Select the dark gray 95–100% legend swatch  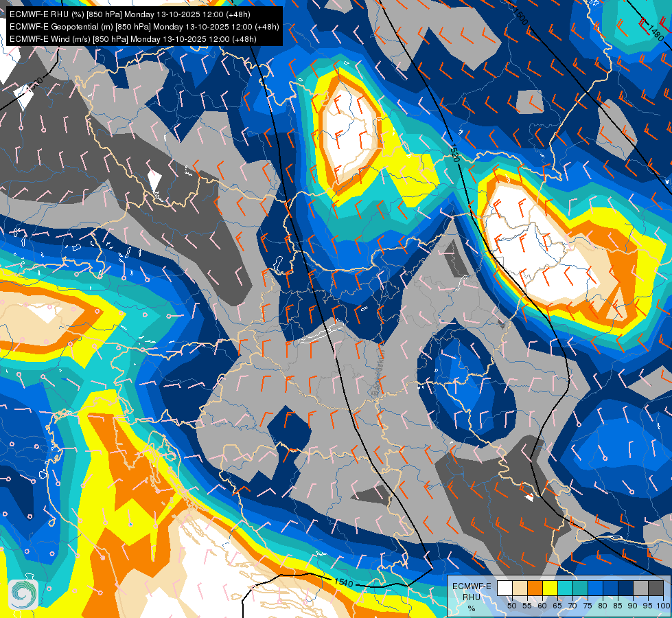tap(656, 588)
